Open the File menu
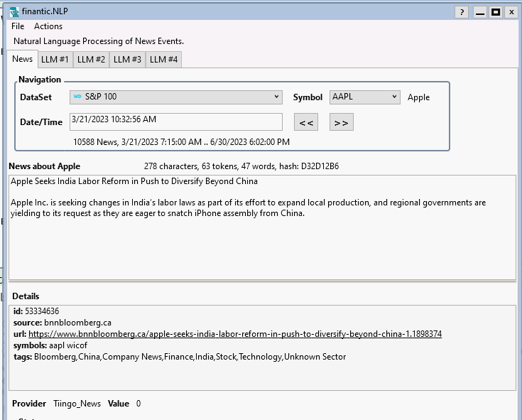This screenshot has width=522, height=420. pos(18,26)
